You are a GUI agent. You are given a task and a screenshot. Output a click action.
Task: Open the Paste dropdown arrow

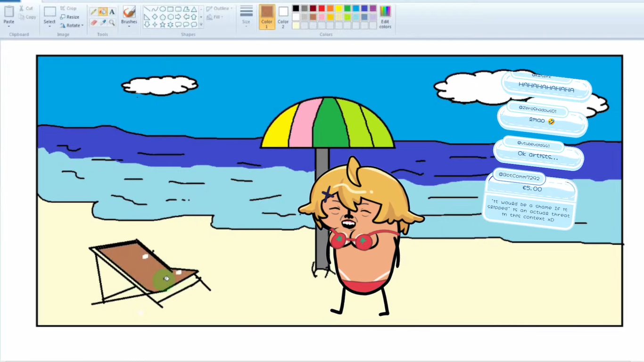9,26
